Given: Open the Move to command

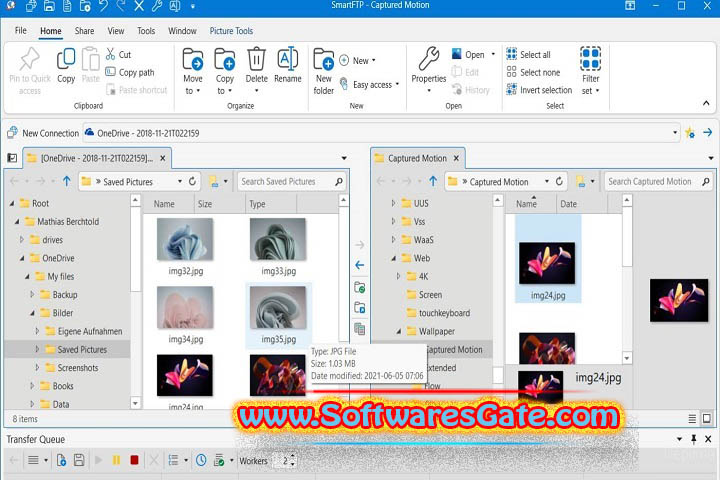Looking at the screenshot, I should (x=193, y=70).
